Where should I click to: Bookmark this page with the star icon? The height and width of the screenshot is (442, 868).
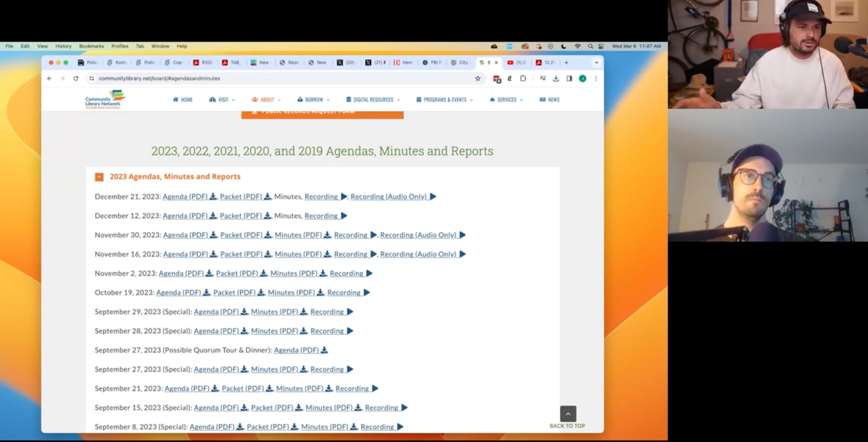pyautogui.click(x=478, y=79)
